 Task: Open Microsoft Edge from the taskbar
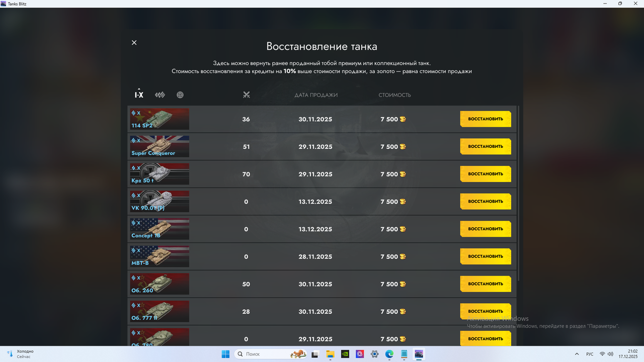coord(389,354)
